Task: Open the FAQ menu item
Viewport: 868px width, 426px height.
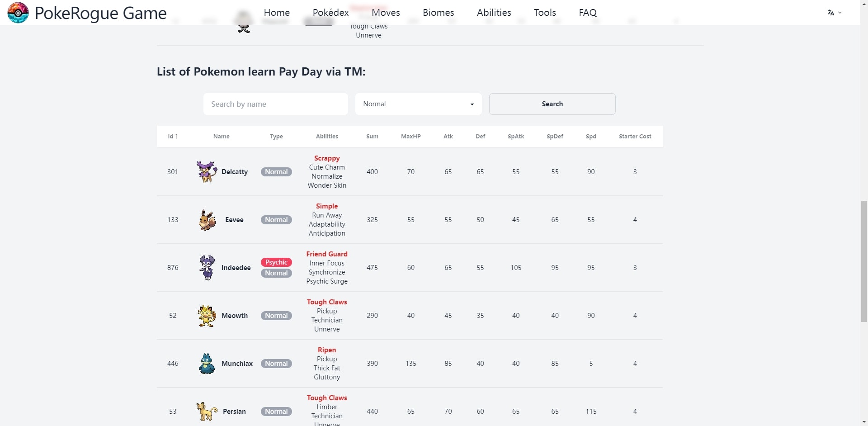Action: pos(588,13)
